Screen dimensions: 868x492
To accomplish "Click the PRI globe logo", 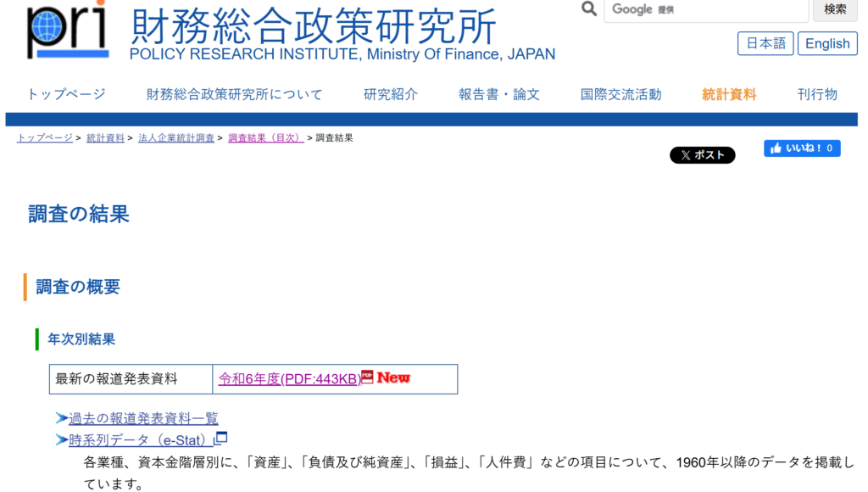I will pos(67,31).
